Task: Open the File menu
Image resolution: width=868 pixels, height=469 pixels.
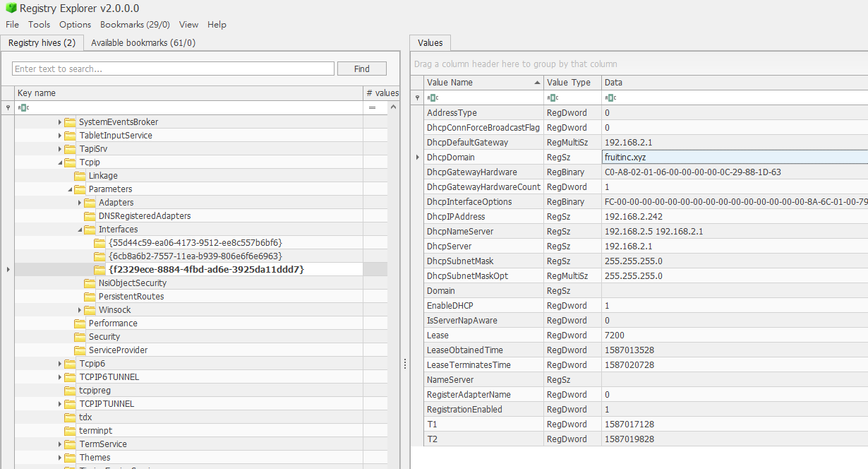Action: [13, 25]
